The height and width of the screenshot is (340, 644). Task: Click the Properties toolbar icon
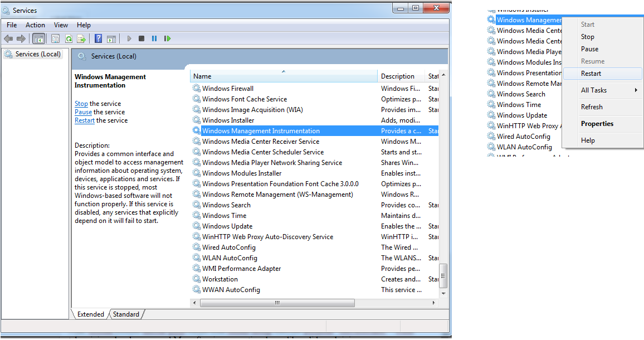tap(56, 38)
